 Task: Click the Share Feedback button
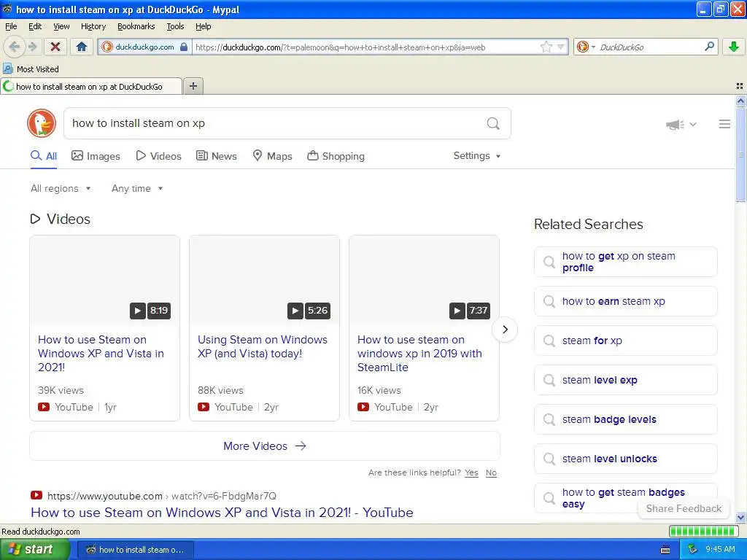[684, 508]
